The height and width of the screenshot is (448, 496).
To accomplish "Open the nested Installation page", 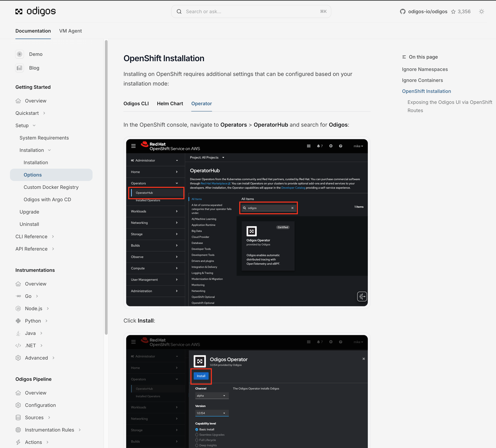I will pyautogui.click(x=36, y=162).
